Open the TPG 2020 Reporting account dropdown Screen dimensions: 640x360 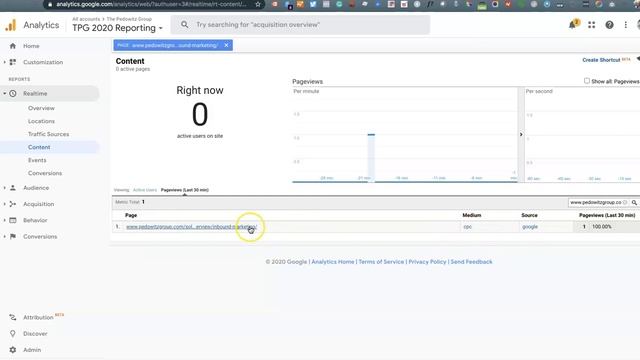point(117,28)
